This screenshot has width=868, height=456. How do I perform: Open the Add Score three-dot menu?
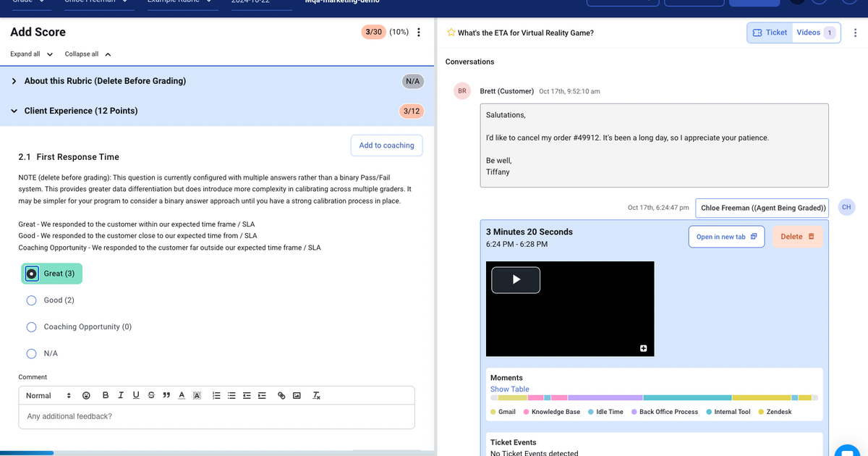pyautogui.click(x=419, y=33)
